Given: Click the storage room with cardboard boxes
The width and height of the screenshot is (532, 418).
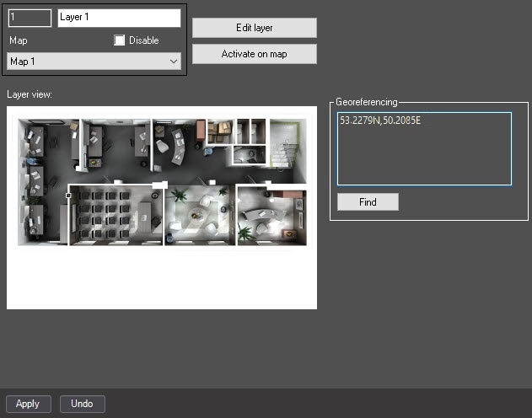Looking at the screenshot, I should point(219,132).
